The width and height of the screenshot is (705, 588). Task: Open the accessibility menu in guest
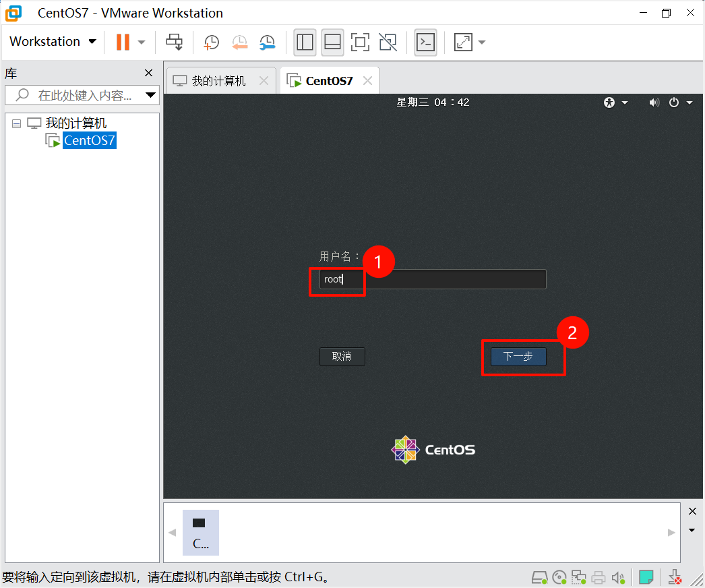tap(609, 102)
